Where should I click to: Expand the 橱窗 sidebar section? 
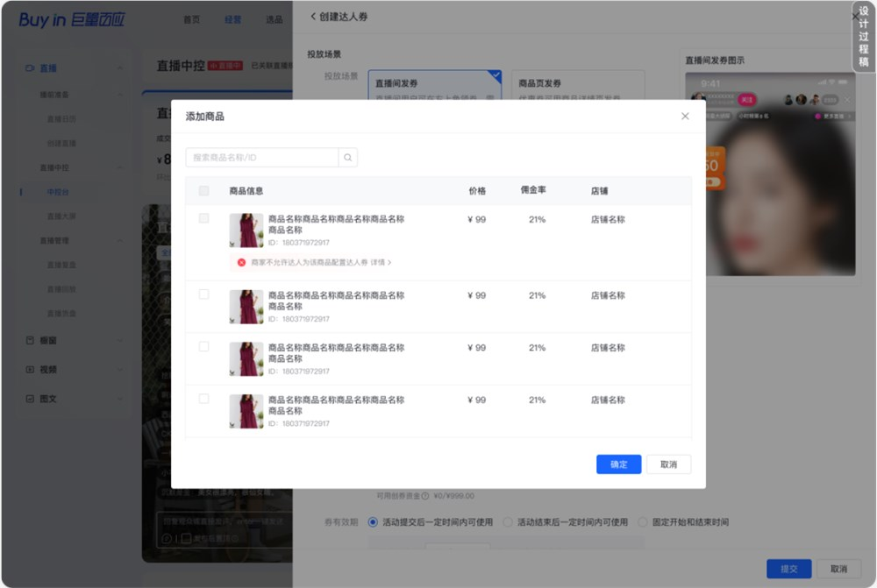(x=119, y=340)
